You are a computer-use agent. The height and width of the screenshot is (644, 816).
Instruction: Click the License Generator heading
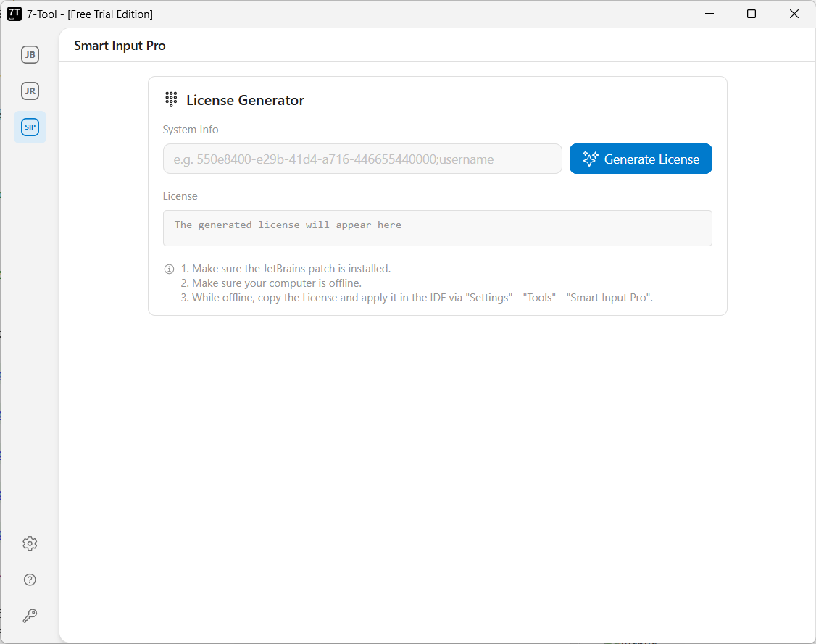pyautogui.click(x=245, y=100)
